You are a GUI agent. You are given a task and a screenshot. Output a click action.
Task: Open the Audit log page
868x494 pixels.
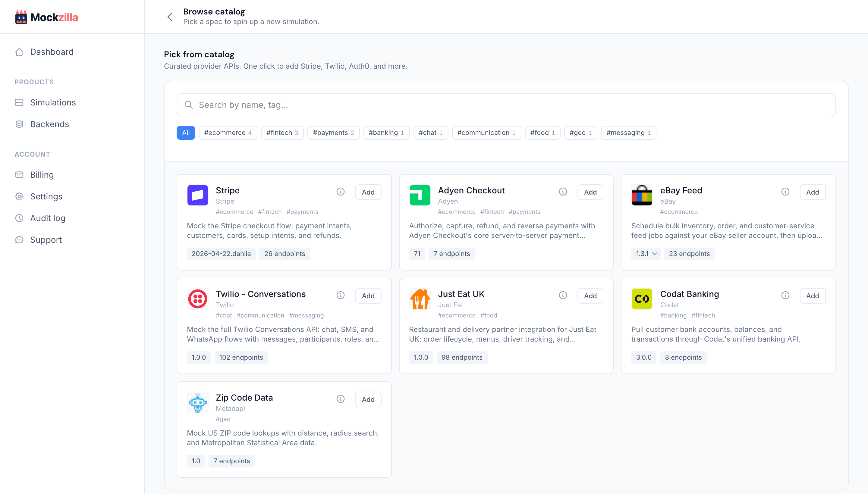(x=40, y=218)
